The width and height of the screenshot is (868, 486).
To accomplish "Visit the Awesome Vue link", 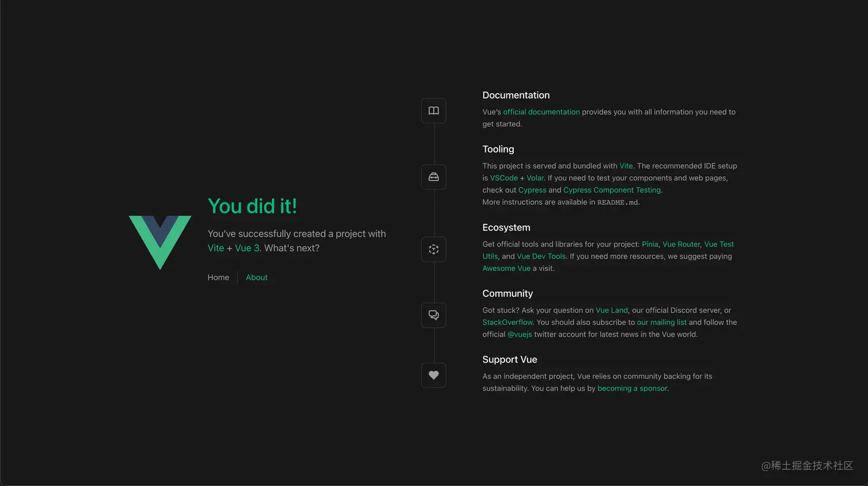I will click(506, 268).
